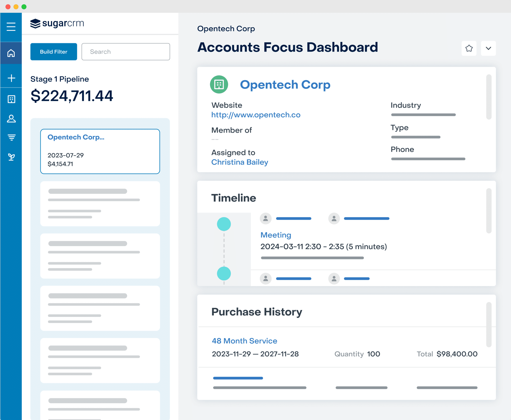Click the Build Filter button
The image size is (511, 420).
(x=54, y=52)
